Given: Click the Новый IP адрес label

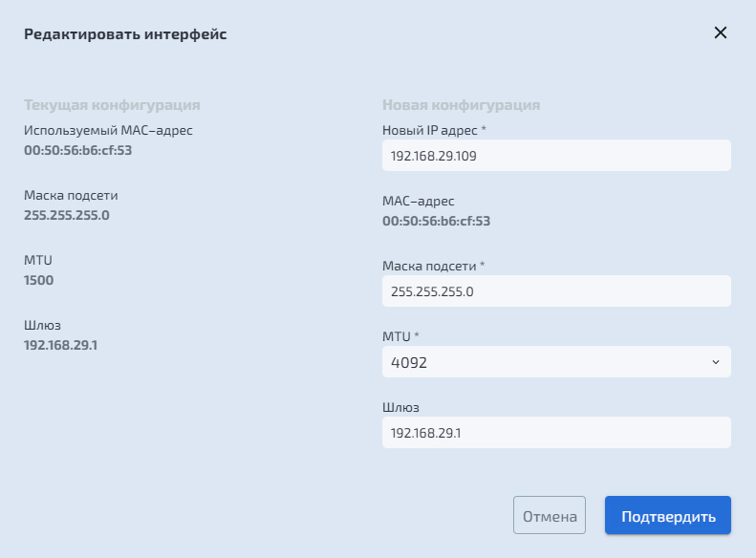Looking at the screenshot, I should click(x=434, y=130).
